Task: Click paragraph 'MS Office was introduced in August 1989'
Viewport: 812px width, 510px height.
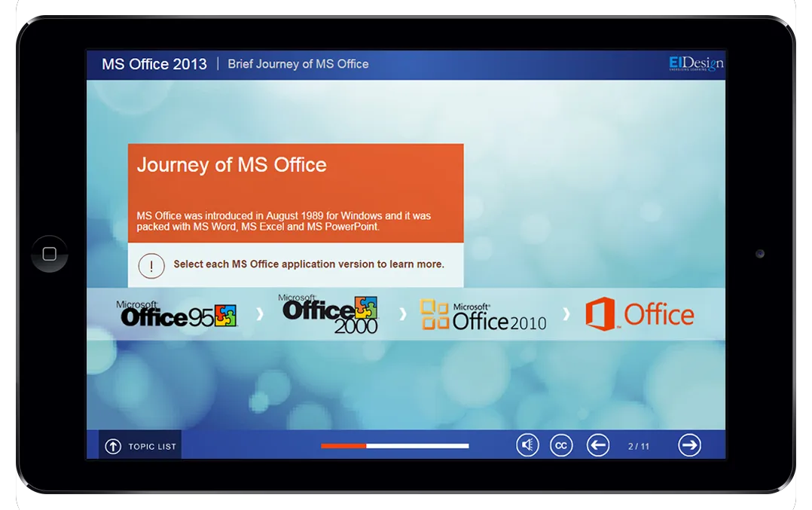Action: pyautogui.click(x=284, y=221)
